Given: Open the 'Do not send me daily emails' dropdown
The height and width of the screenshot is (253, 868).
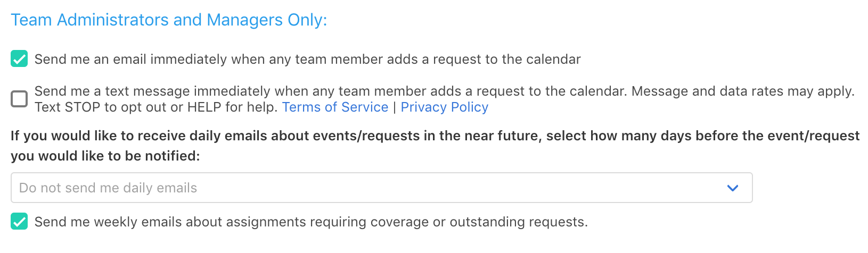Looking at the screenshot, I should (381, 188).
